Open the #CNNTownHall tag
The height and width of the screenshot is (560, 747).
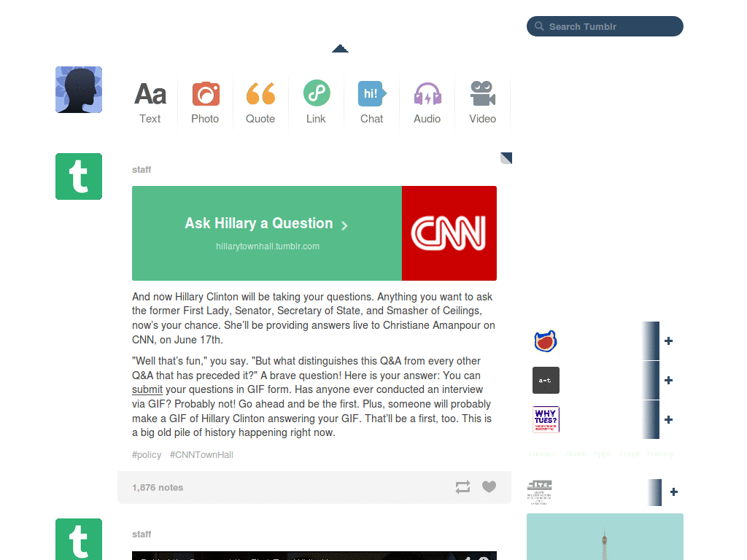201,455
